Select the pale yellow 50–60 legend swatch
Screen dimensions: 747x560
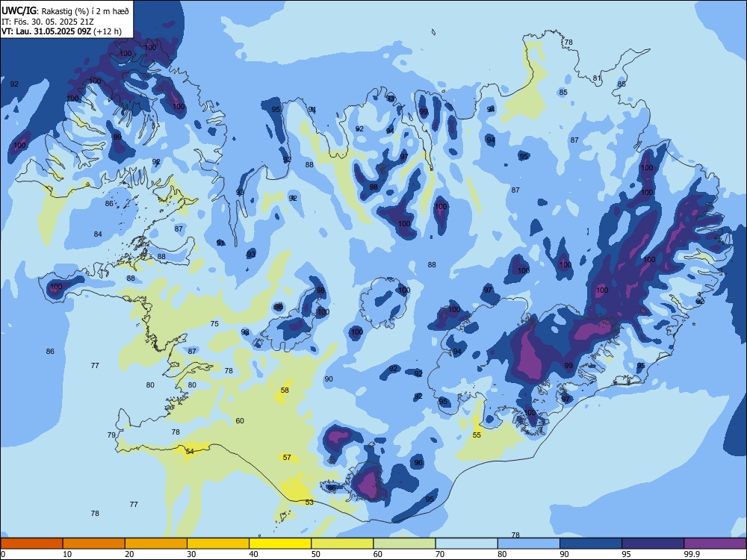point(342,544)
